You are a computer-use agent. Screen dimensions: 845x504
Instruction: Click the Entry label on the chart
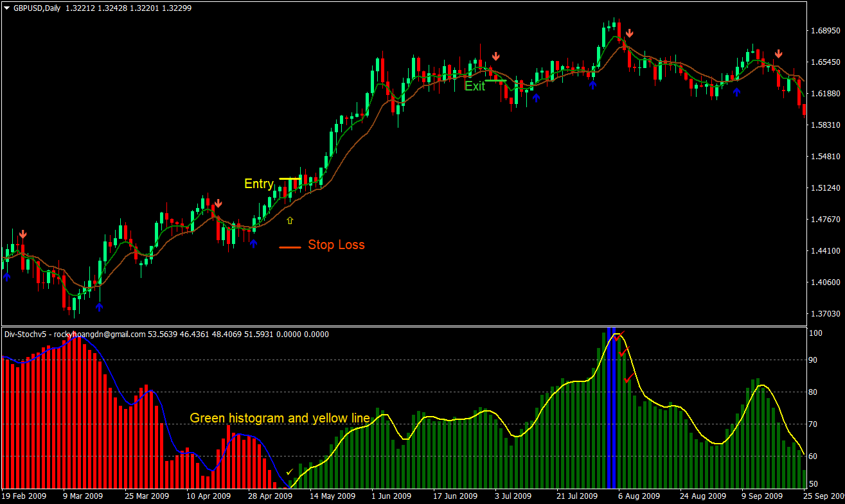pos(258,184)
